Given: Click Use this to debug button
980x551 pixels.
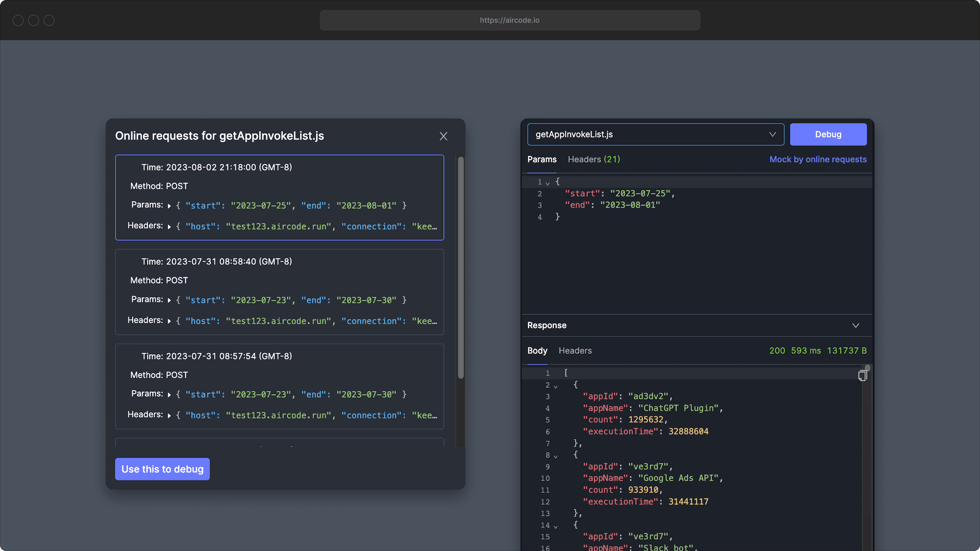Looking at the screenshot, I should pyautogui.click(x=162, y=469).
